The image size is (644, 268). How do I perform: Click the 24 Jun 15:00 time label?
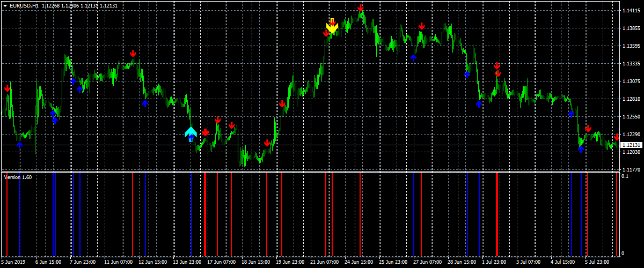359,262
